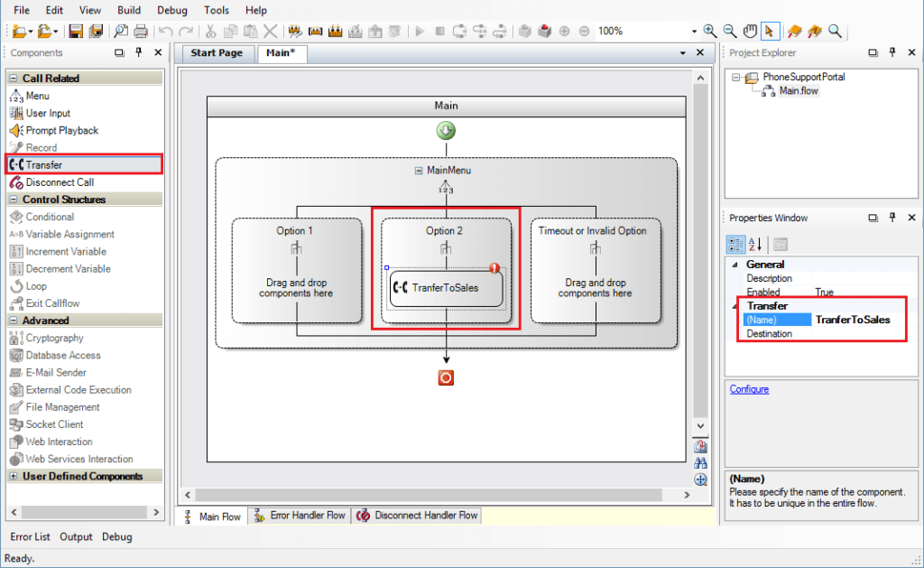Image resolution: width=924 pixels, height=568 pixels.
Task: Click the canvas vertical scrollbar
Action: click(700, 251)
